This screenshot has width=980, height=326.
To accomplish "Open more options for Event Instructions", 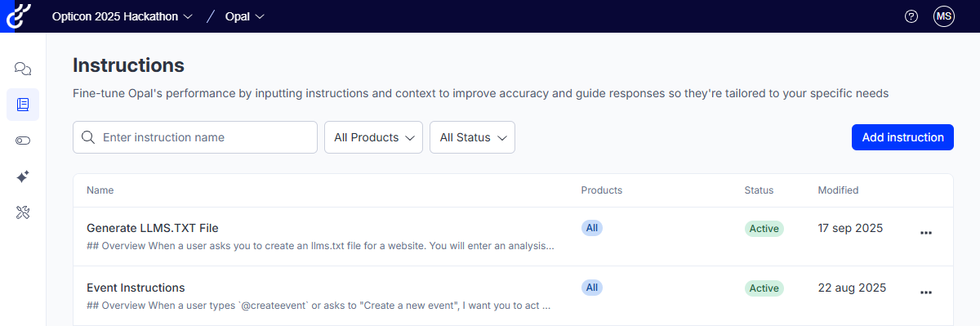I will (x=926, y=293).
